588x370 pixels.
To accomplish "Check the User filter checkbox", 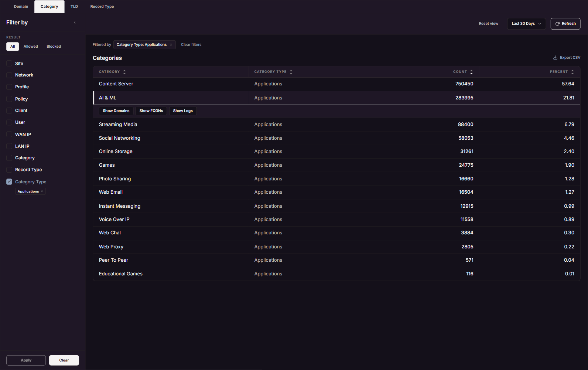I will click(x=9, y=122).
